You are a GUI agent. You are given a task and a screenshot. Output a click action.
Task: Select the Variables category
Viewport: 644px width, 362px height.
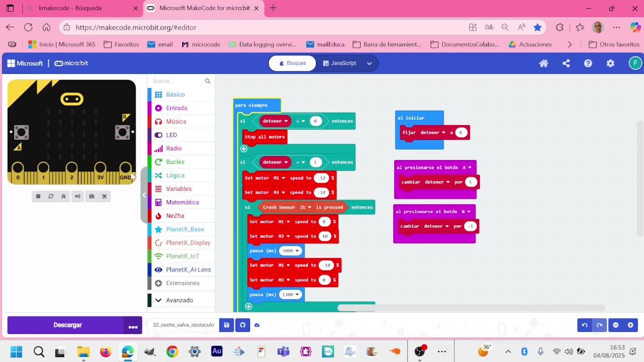(x=181, y=189)
